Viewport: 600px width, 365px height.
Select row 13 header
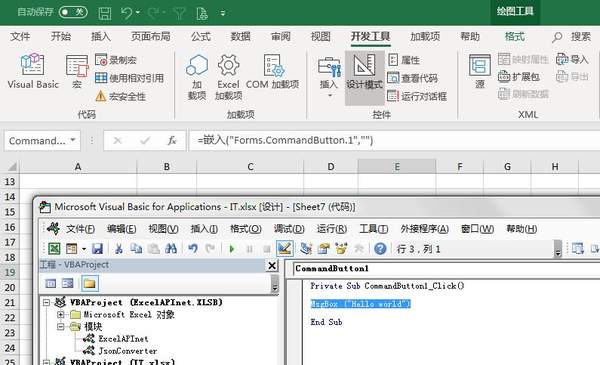click(10, 181)
